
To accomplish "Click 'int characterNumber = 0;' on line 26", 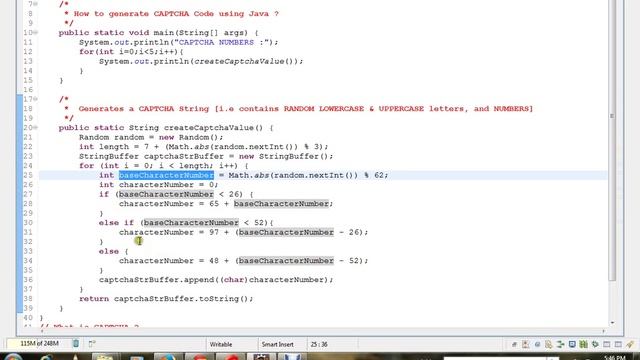I will click(159, 185).
